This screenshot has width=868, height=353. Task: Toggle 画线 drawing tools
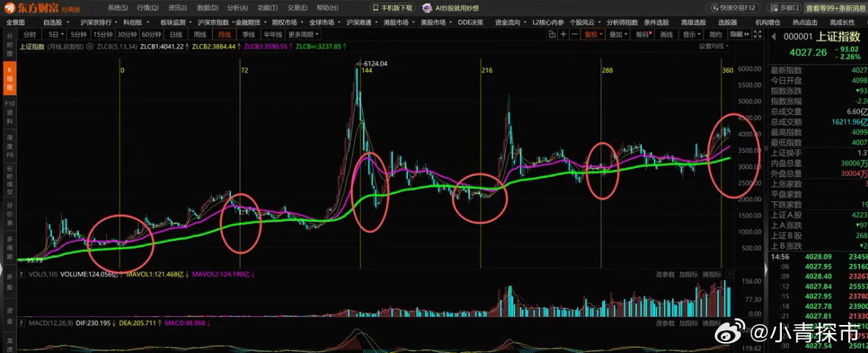(x=667, y=35)
